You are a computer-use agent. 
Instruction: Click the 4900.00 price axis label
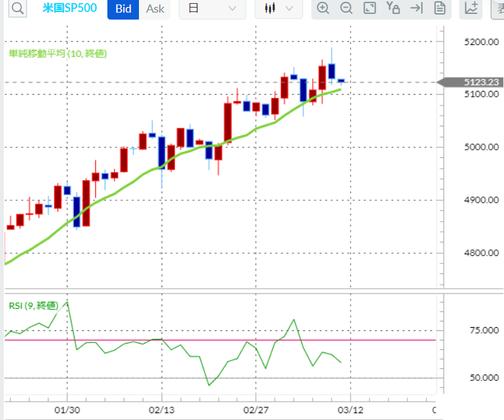(481, 200)
